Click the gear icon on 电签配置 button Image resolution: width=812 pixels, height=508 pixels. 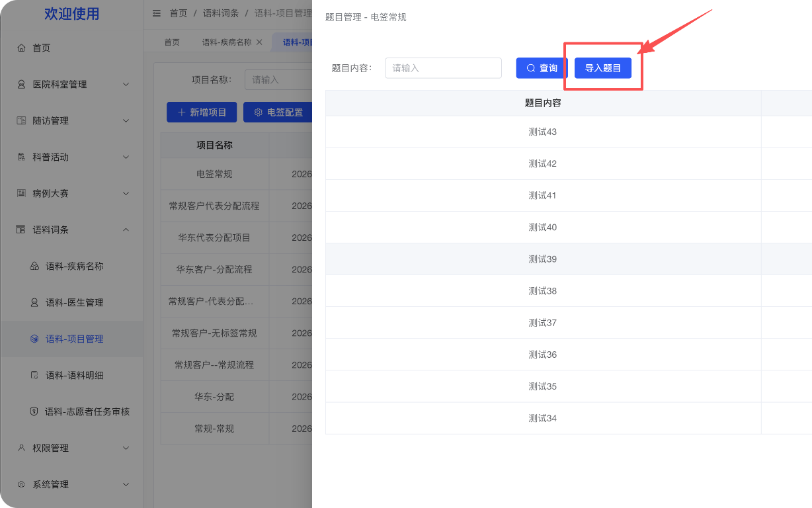coord(259,112)
